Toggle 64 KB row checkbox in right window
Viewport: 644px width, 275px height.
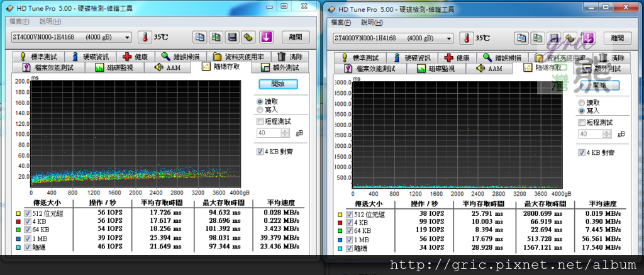tap(350, 230)
